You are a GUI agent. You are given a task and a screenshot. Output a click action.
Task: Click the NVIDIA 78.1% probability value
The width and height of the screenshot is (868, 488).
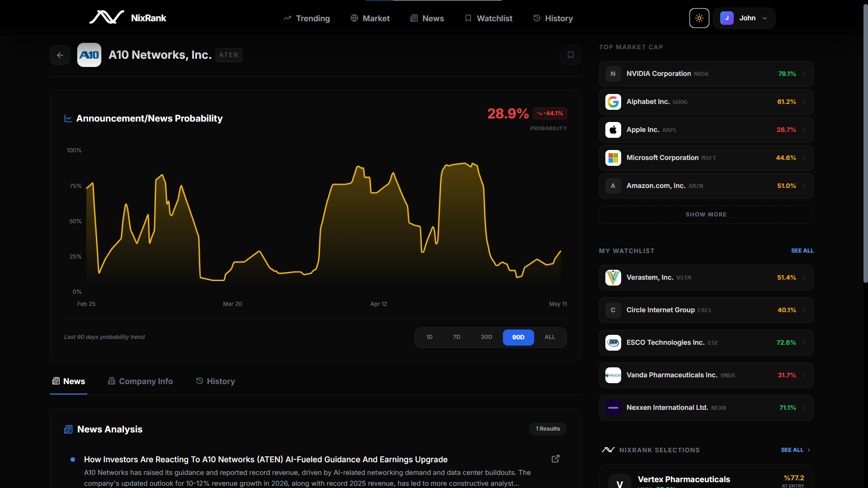[787, 74]
